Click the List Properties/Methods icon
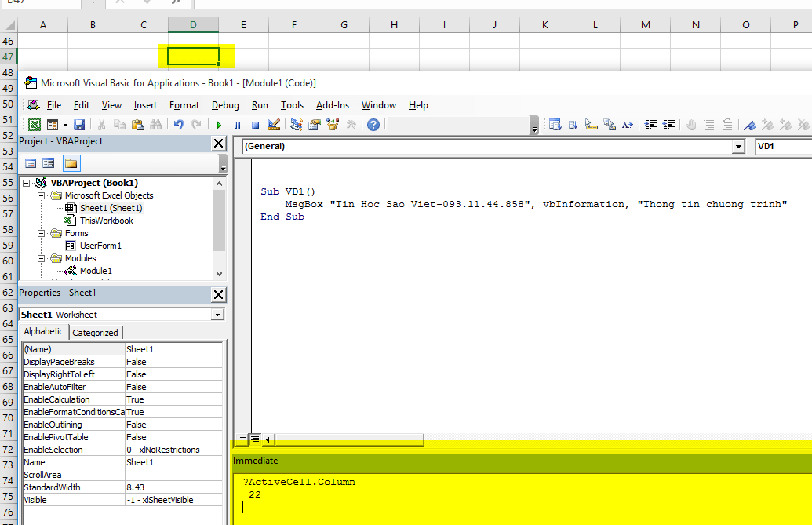The width and height of the screenshot is (812, 525). click(555, 125)
